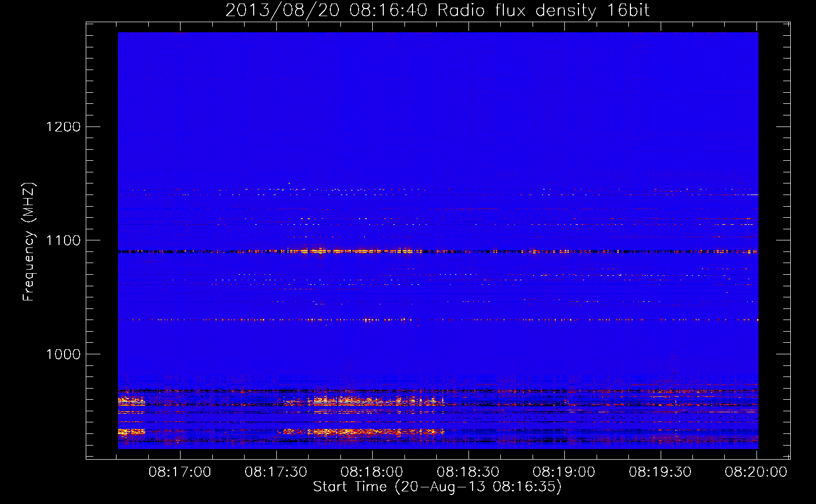
Task: Click the 08:17:30 time label
Action: (x=276, y=472)
